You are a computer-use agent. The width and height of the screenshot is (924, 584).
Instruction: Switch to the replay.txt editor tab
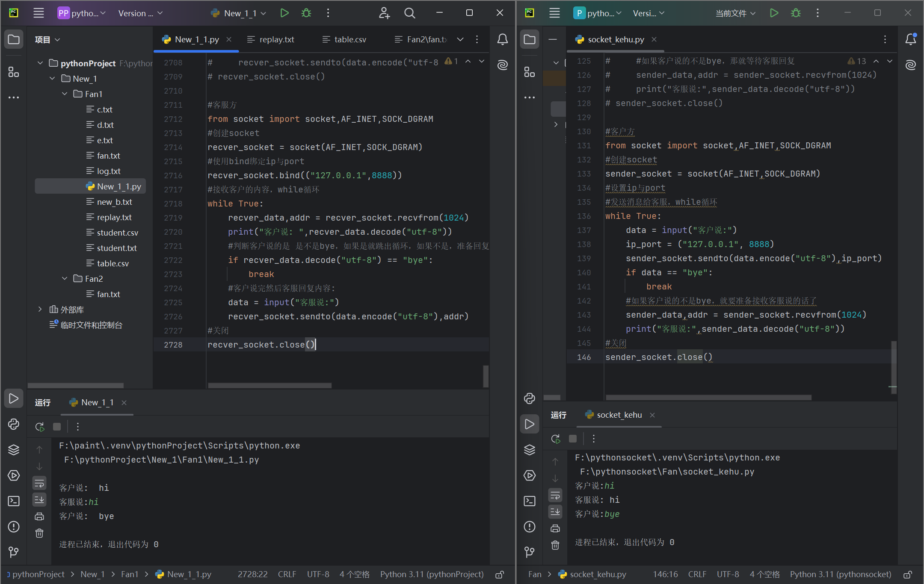click(271, 39)
